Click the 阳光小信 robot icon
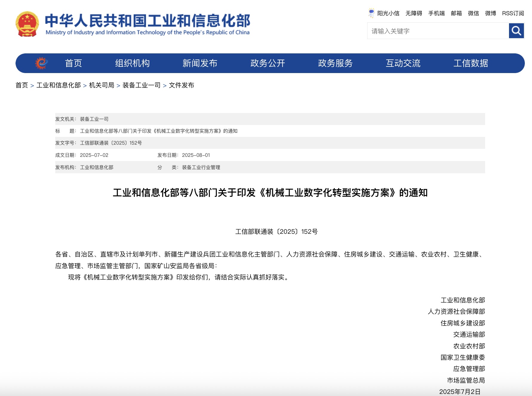The image size is (532, 396). pyautogui.click(x=371, y=13)
